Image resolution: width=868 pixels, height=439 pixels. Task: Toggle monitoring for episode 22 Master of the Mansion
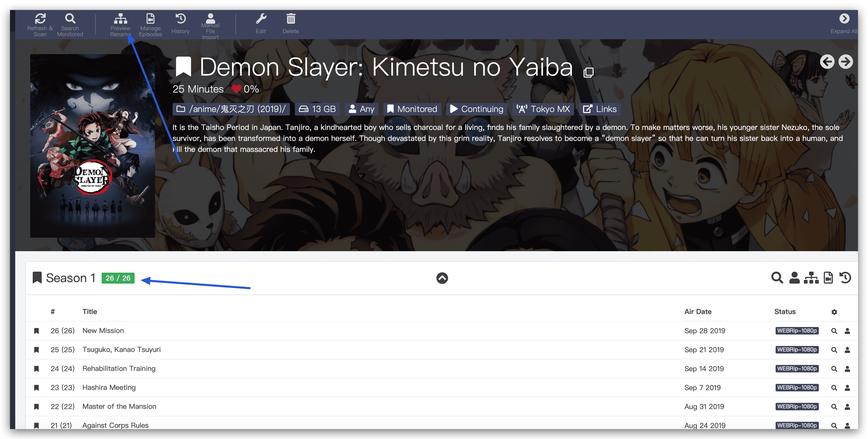tap(36, 407)
